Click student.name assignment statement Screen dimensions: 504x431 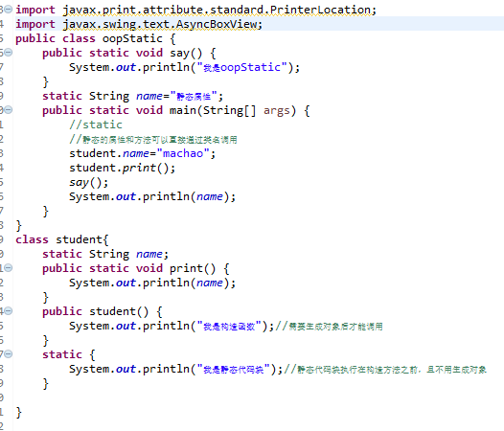[x=143, y=153]
